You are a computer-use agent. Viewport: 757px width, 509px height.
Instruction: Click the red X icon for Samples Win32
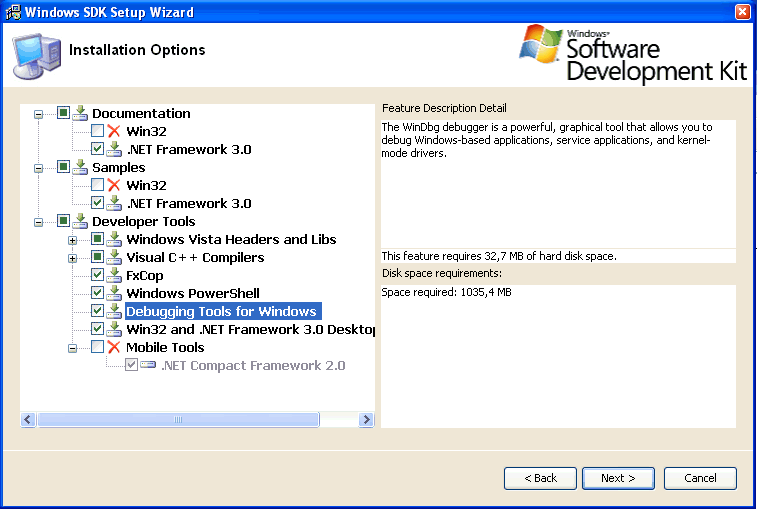114,185
